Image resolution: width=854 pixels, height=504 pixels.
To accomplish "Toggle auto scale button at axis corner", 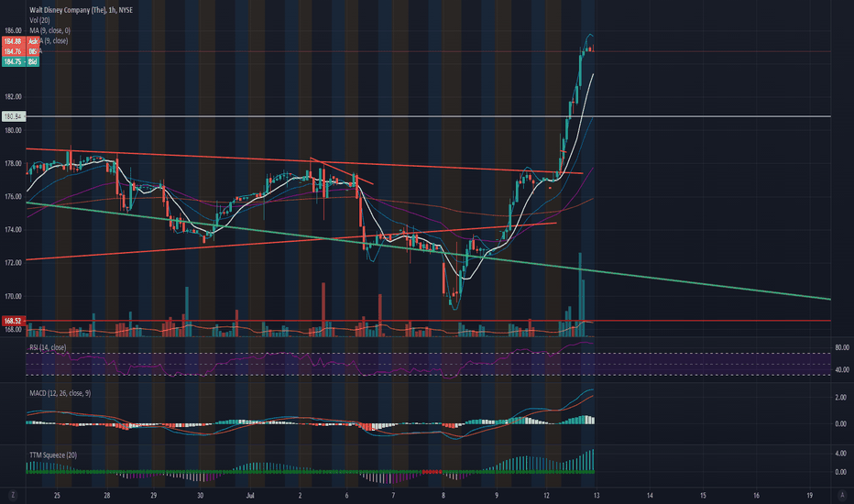I will (842, 495).
